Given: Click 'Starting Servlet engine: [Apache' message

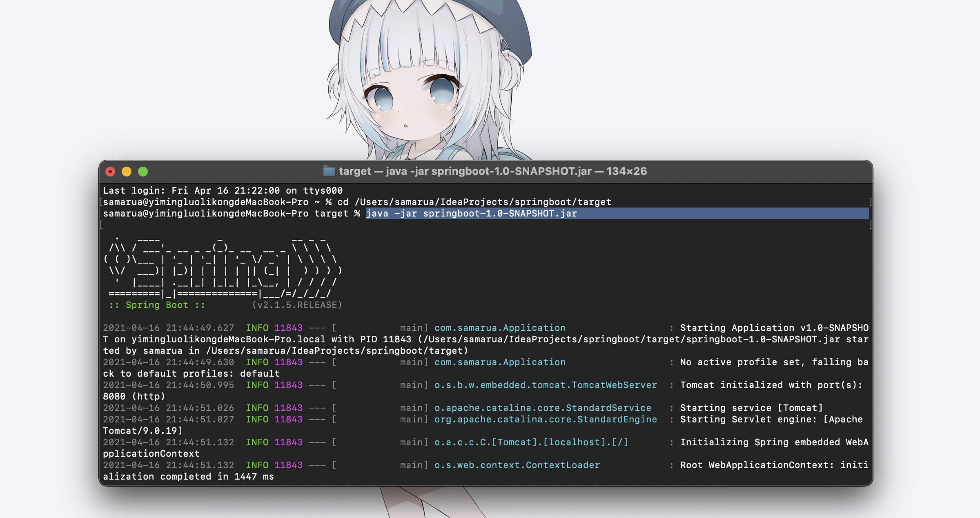Looking at the screenshot, I should pyautogui.click(x=771, y=419).
